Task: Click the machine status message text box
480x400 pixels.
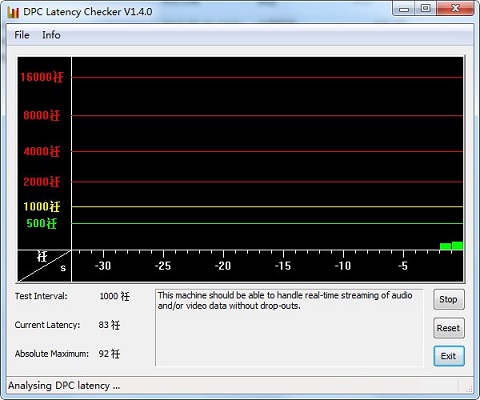Action: pos(289,328)
